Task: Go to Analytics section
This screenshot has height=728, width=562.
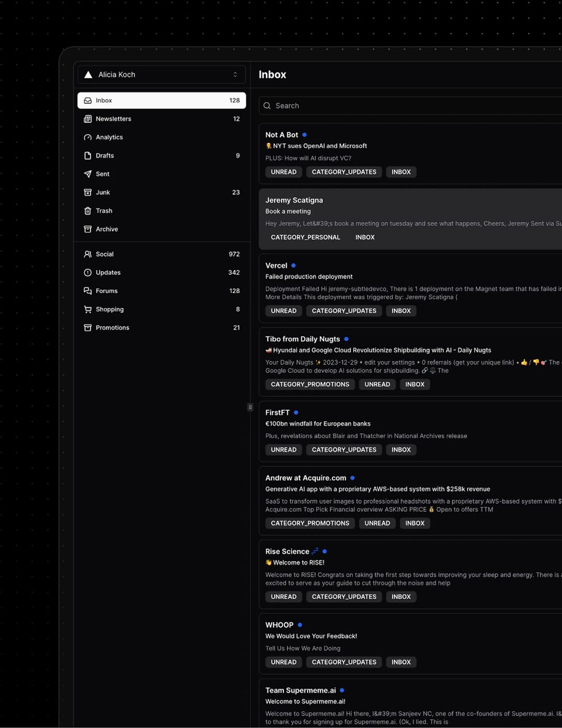Action: (162, 137)
